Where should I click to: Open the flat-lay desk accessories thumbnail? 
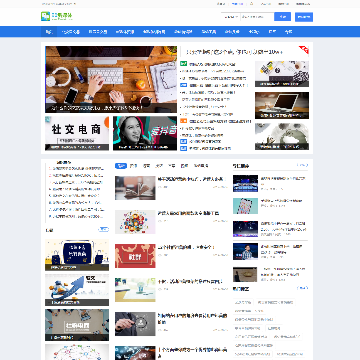click(282, 74)
